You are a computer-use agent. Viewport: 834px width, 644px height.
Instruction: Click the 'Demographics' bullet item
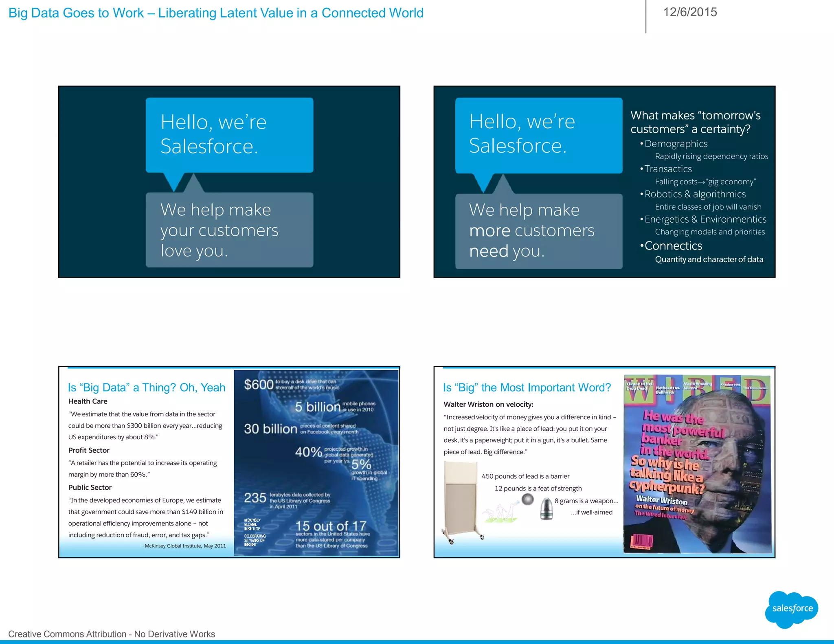(x=676, y=144)
